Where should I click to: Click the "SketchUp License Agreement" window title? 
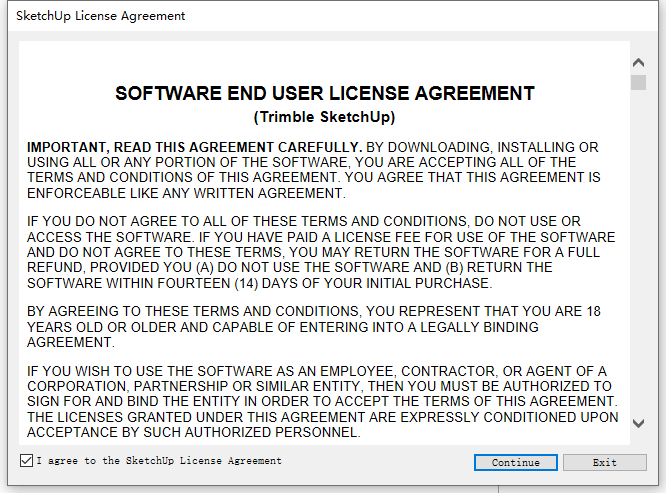pyautogui.click(x=101, y=16)
